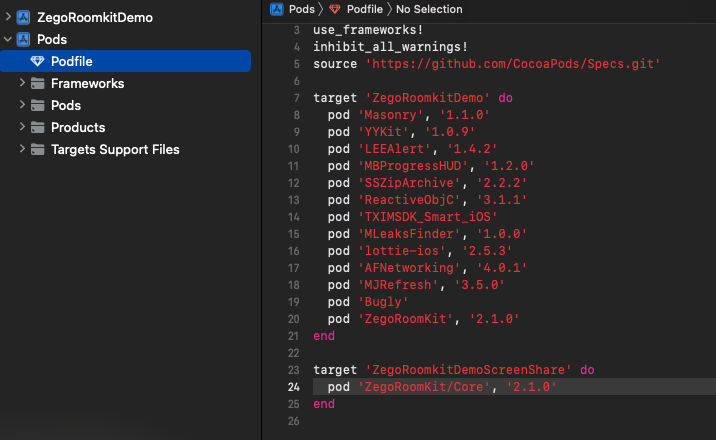Select the Podfile row in navigator

click(125, 61)
